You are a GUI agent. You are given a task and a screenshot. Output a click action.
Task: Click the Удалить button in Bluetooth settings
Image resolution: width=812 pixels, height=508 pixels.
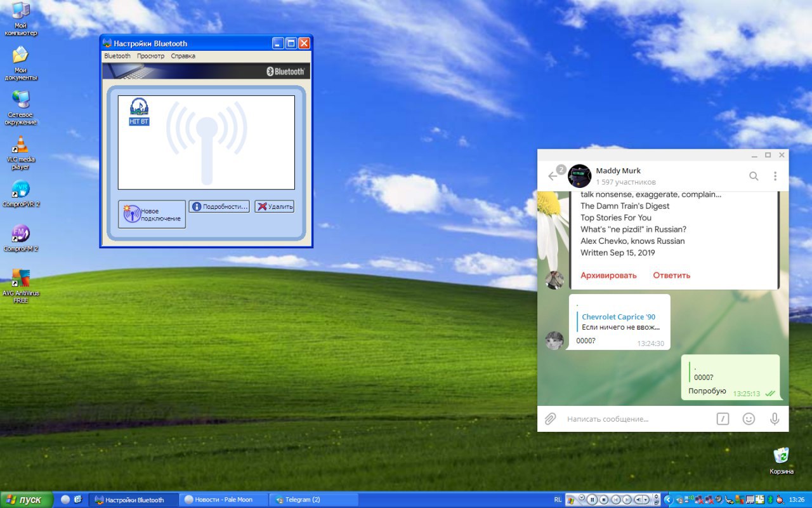pyautogui.click(x=274, y=206)
